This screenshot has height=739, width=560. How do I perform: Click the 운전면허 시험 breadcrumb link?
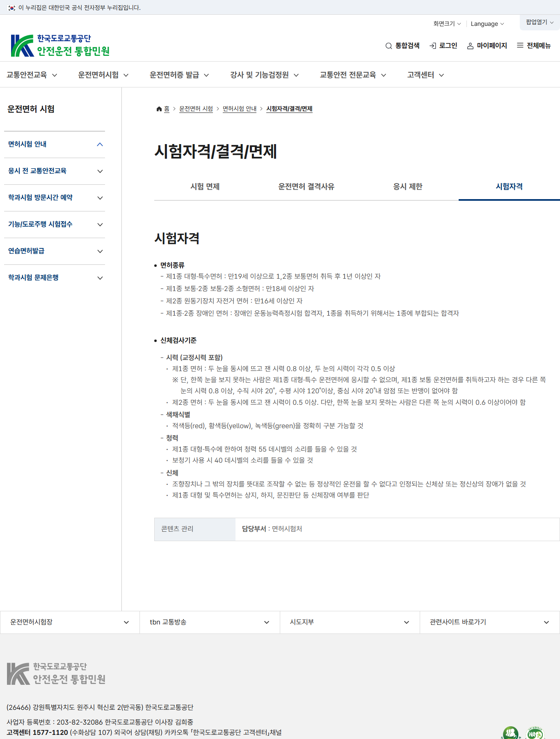pos(196,109)
